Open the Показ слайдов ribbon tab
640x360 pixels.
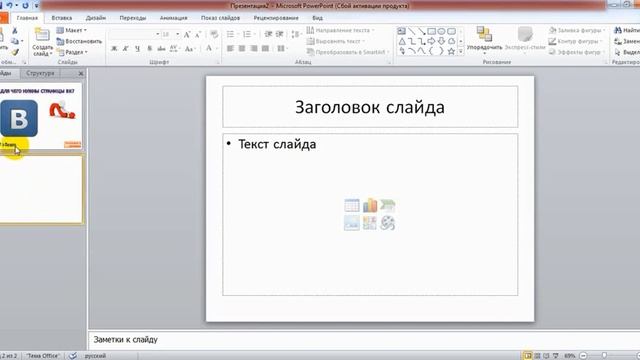(220, 18)
